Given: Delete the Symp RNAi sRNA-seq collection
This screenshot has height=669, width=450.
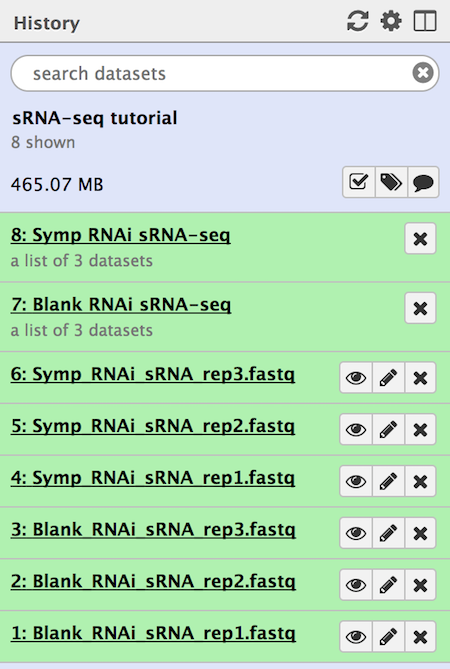Looking at the screenshot, I should (x=420, y=239).
